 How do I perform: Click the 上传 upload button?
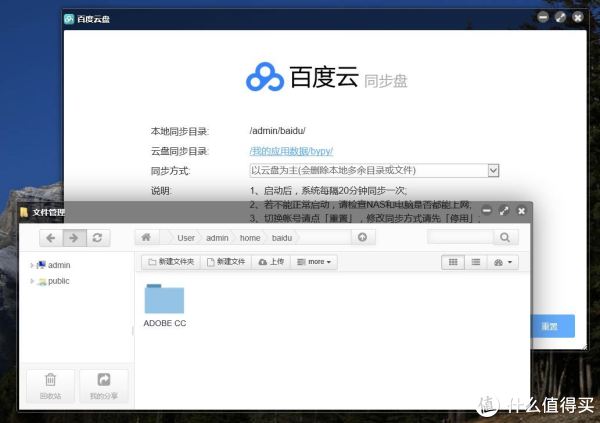point(271,262)
